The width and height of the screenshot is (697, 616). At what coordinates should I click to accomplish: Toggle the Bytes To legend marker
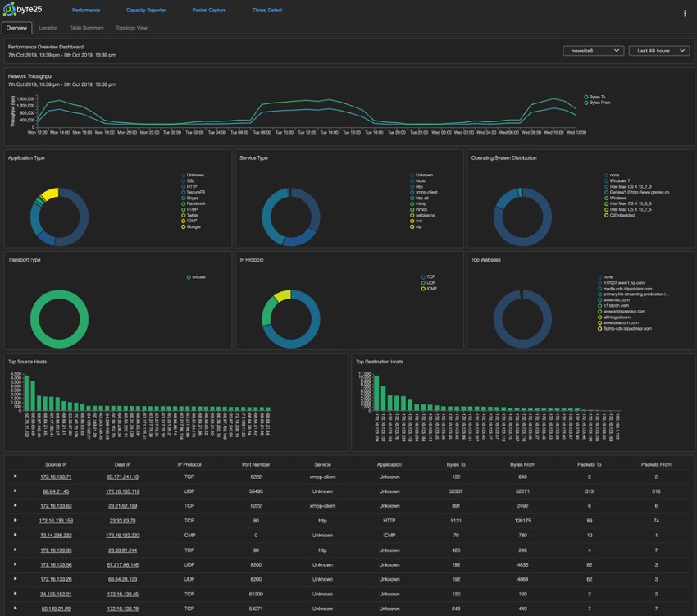click(x=585, y=97)
